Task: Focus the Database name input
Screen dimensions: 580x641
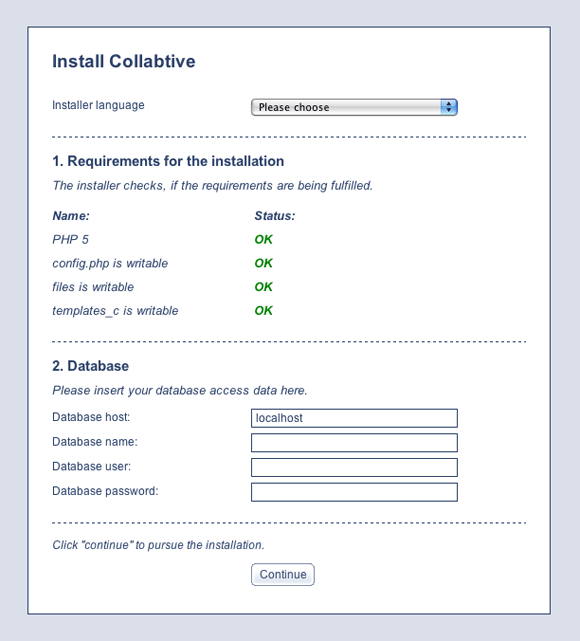Action: tap(354, 443)
